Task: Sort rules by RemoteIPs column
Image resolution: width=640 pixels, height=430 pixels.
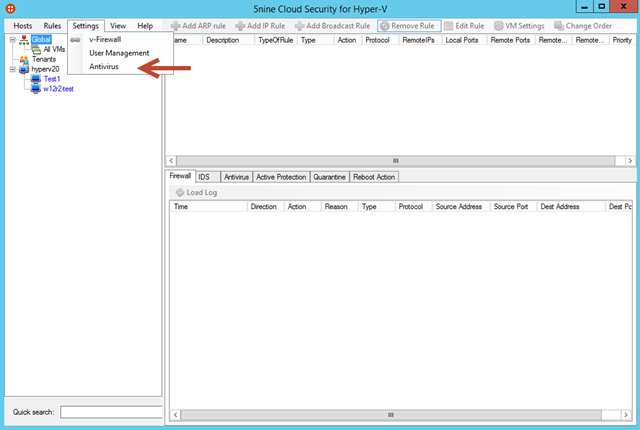Action: pyautogui.click(x=420, y=40)
